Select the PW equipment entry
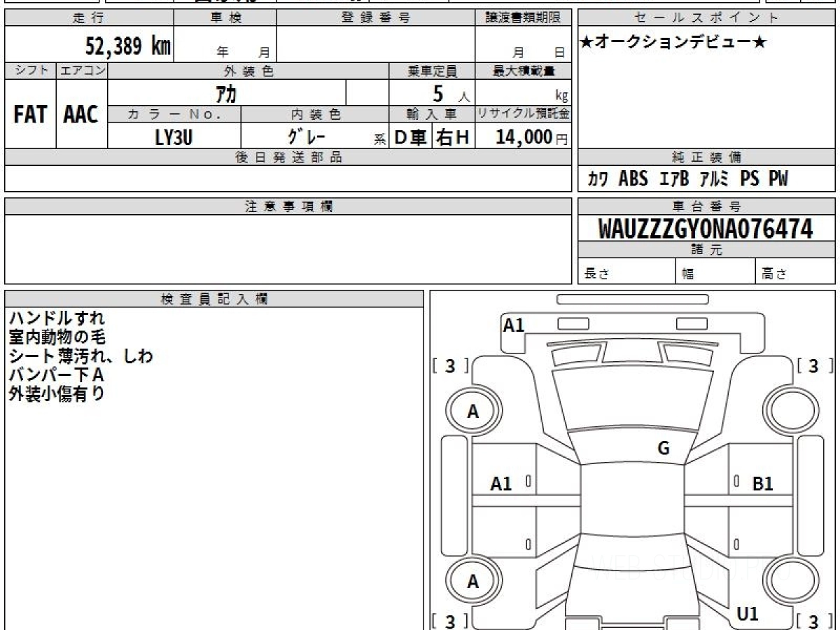 (x=778, y=179)
